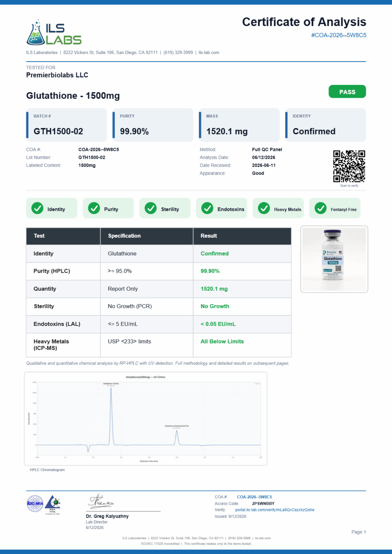Screen dimensions: 392x554
Task: Click the Access Code '2PSWNBBY'
Action: point(263,503)
